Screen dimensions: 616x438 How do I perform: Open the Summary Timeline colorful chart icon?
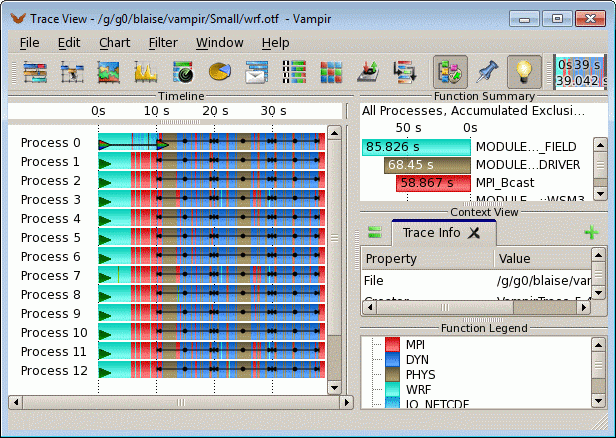(108, 72)
